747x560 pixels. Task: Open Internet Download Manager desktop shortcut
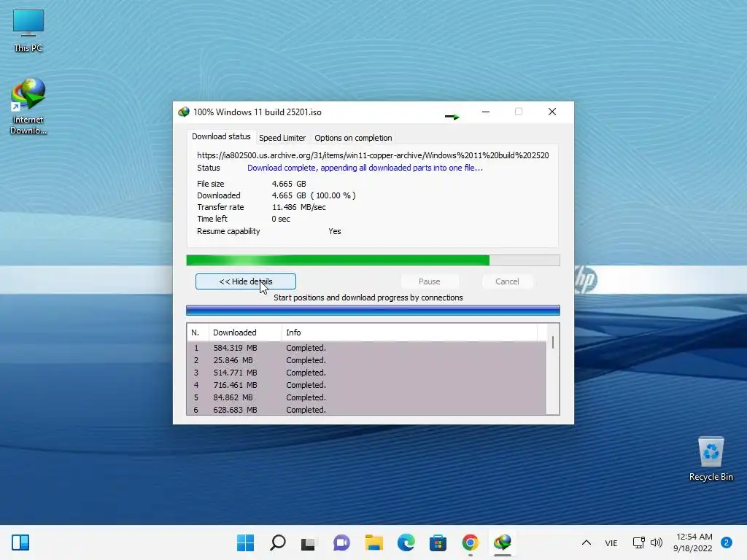click(x=28, y=106)
